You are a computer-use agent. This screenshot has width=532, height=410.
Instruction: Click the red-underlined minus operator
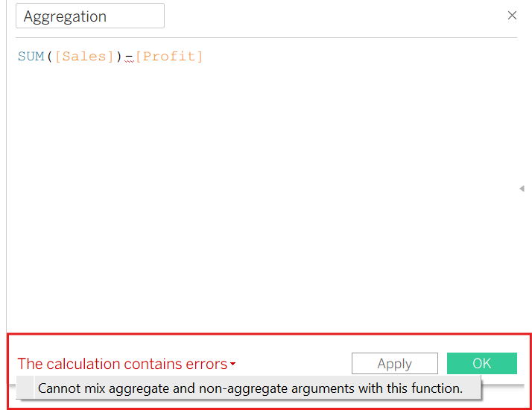129,57
